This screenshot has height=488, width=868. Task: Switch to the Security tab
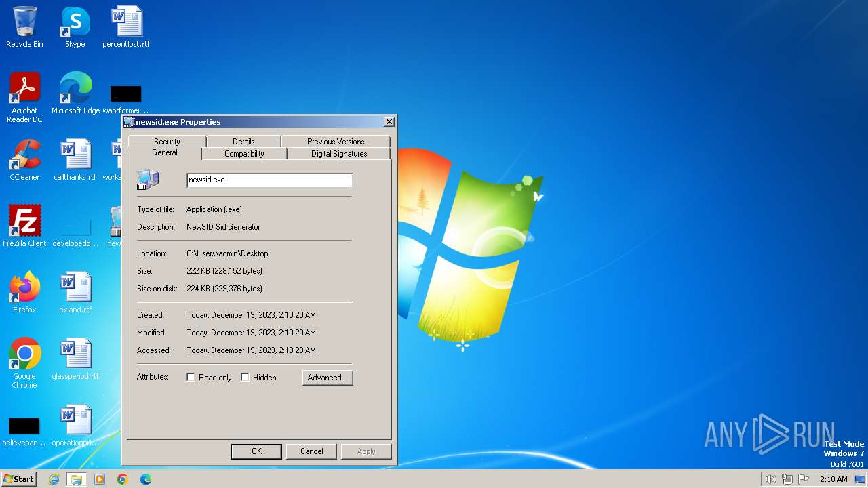(x=167, y=141)
